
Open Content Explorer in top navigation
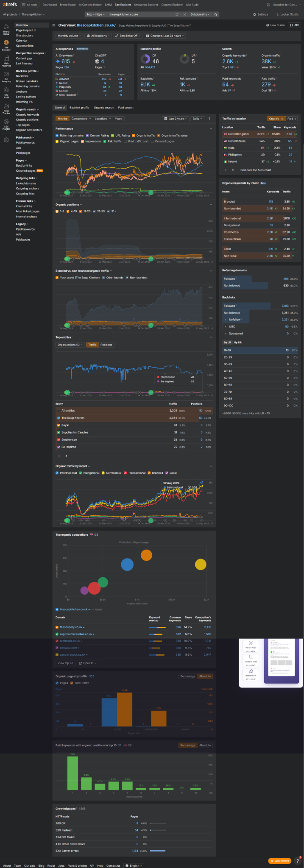pyautogui.click(x=172, y=5)
